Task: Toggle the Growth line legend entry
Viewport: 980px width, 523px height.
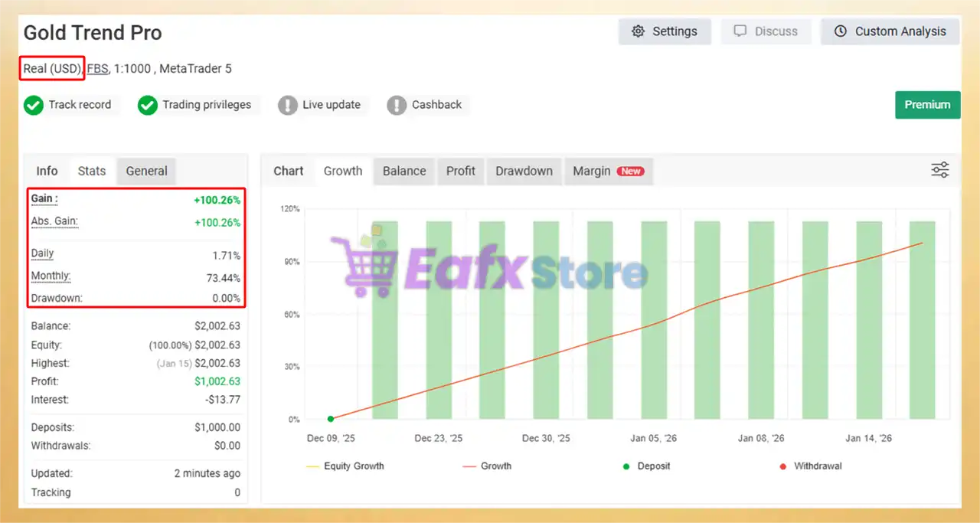Action: (487, 466)
